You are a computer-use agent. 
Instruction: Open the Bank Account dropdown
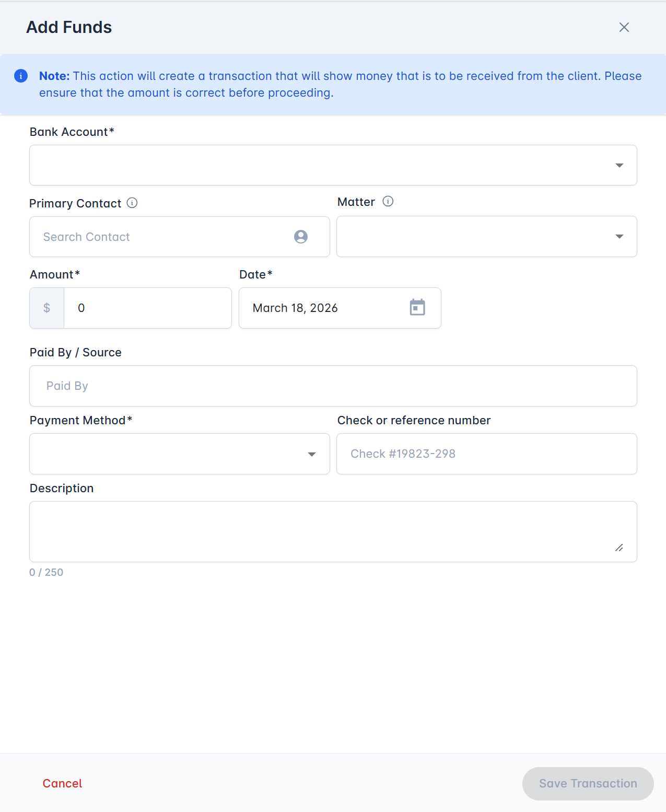tap(333, 165)
